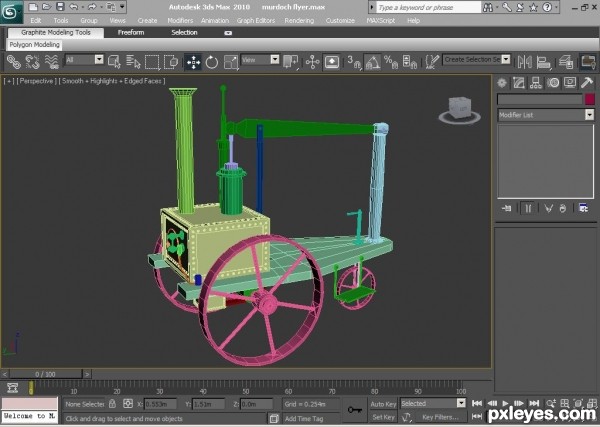Select the Graphite Modeling Tools tab
This screenshot has height=427, width=600.
coord(56,33)
